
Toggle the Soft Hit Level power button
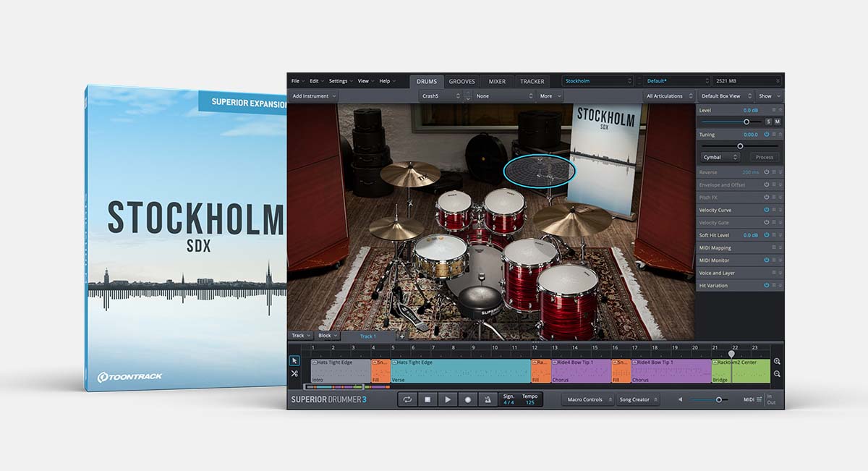coord(766,235)
